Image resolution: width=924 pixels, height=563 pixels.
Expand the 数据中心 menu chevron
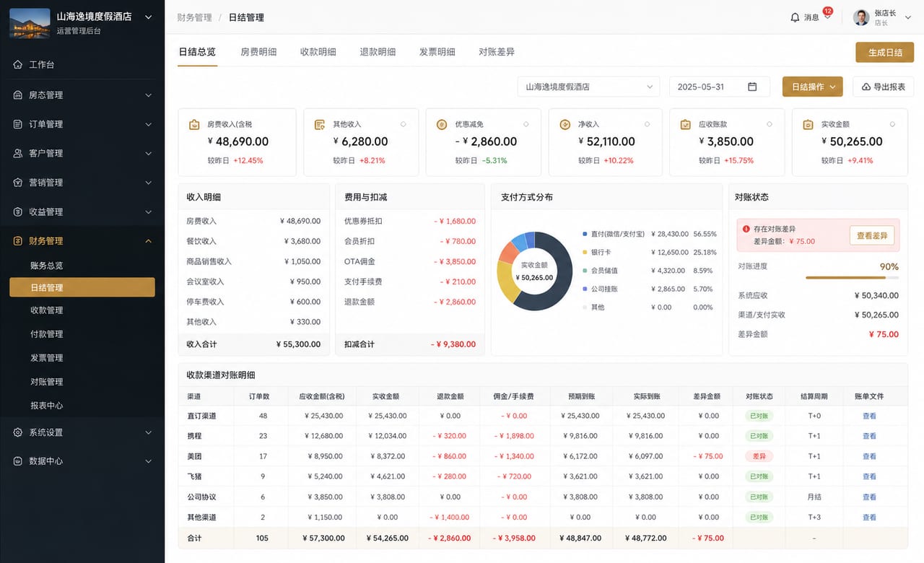pos(148,461)
